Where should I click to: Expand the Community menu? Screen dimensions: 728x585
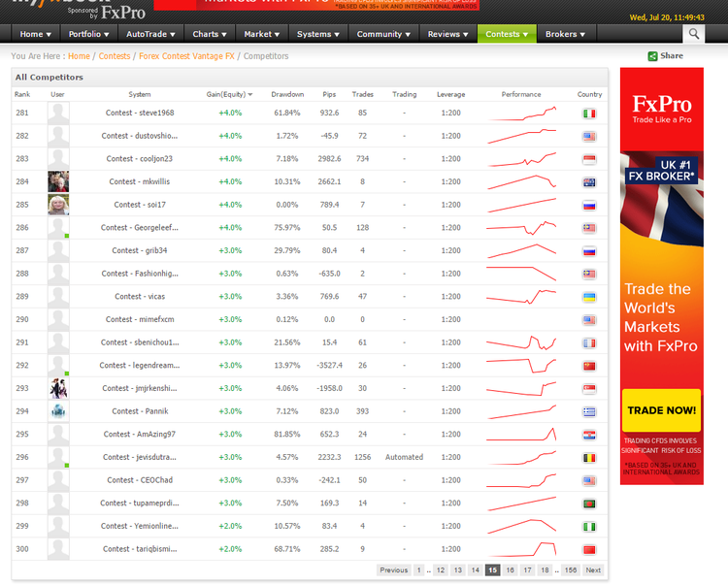coord(383,34)
